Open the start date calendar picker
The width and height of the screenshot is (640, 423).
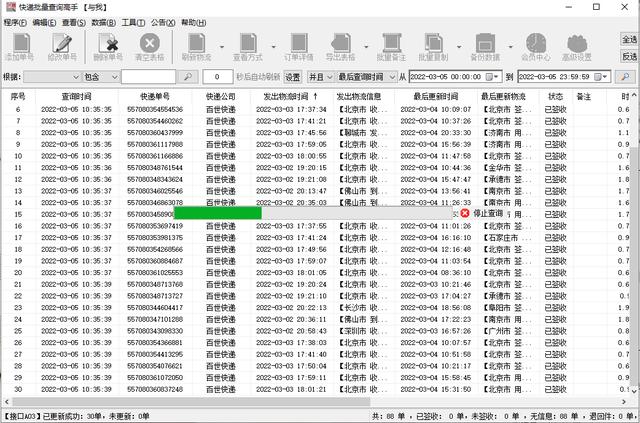tap(492, 77)
